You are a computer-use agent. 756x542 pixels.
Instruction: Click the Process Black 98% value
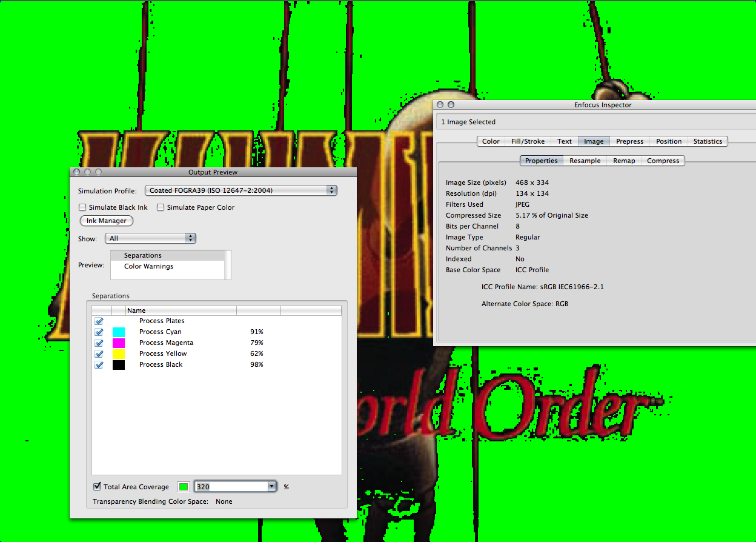pos(257,364)
